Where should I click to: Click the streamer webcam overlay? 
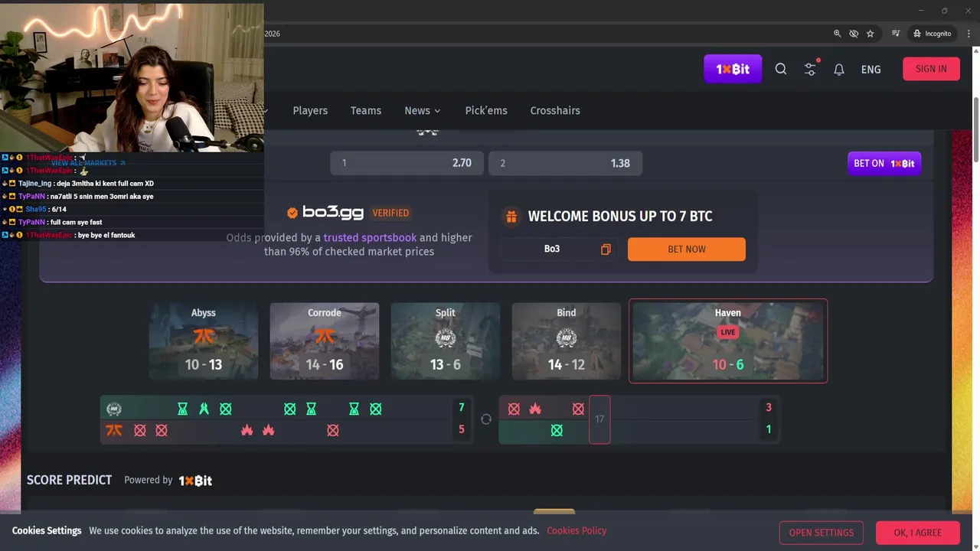(132, 77)
